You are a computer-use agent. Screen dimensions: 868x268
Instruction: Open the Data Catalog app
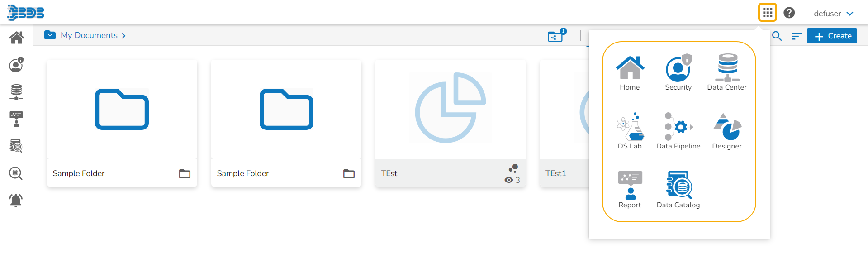tap(678, 190)
